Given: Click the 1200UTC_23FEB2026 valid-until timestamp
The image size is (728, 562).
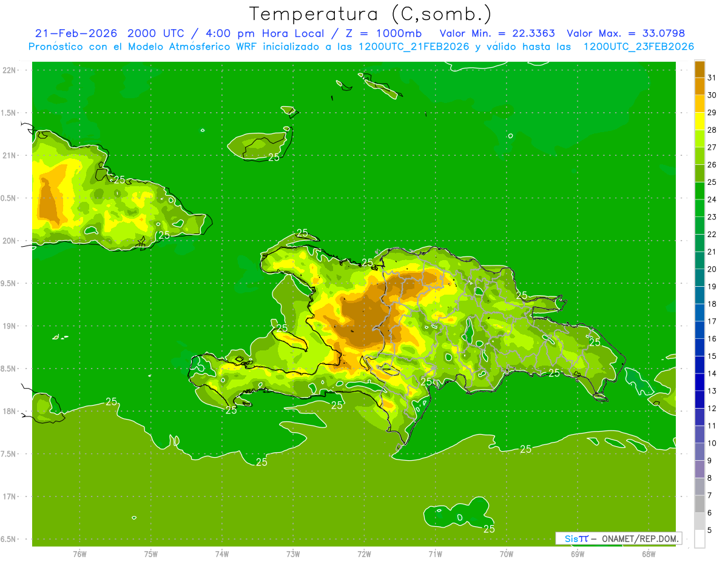Looking at the screenshot, I should point(638,47).
